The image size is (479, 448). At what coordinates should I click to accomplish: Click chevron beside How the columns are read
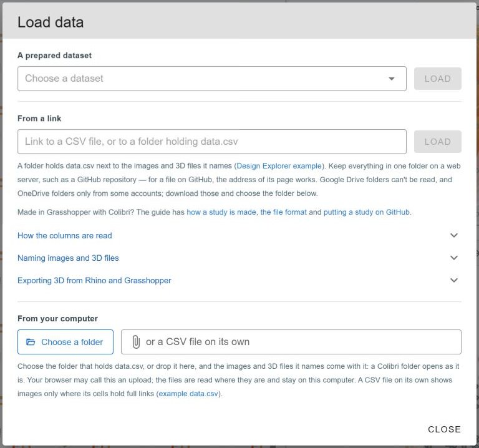tap(454, 235)
